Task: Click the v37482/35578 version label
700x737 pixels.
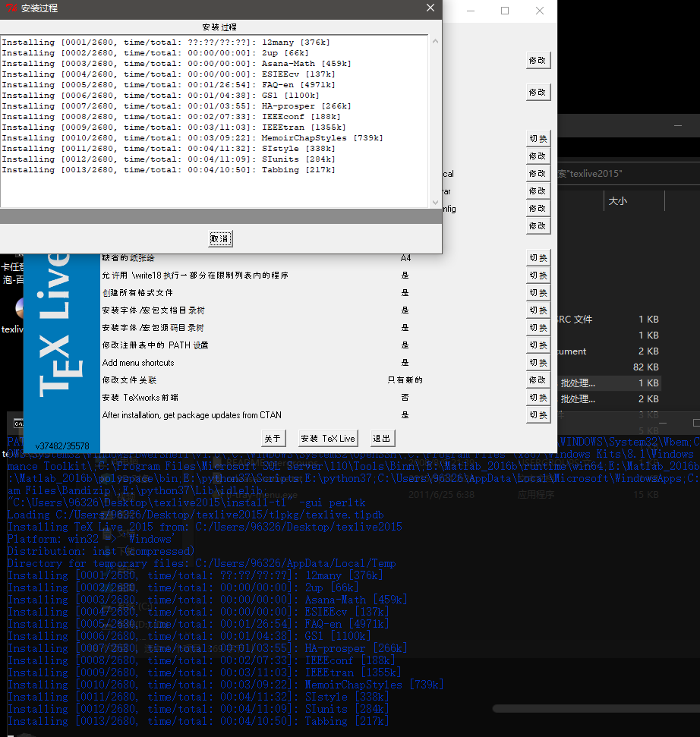Action: (x=62, y=446)
